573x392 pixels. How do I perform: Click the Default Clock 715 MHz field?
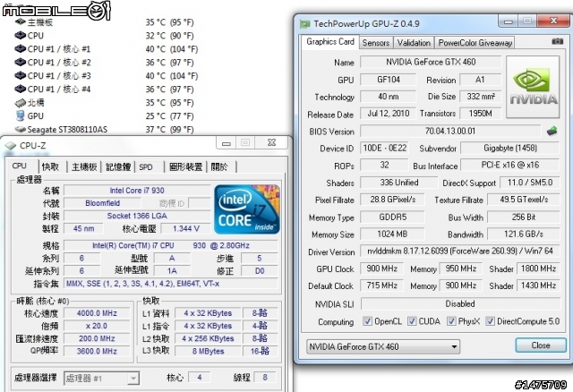coord(382,285)
